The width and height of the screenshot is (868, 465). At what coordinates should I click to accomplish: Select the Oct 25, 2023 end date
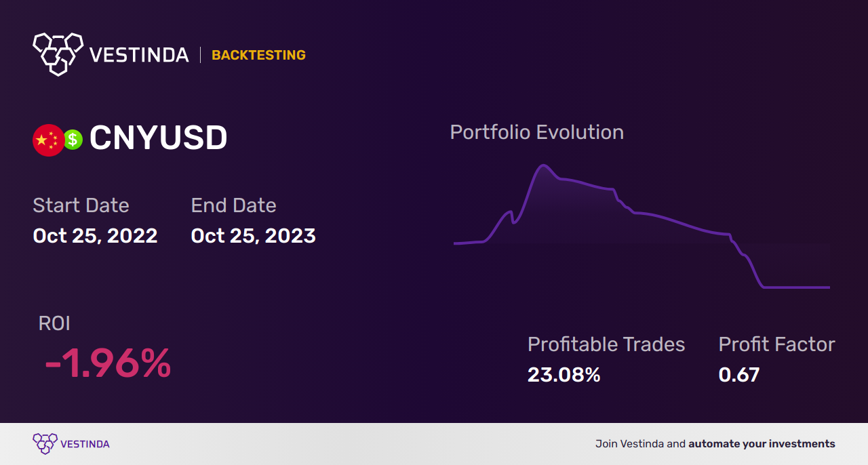[x=253, y=236]
